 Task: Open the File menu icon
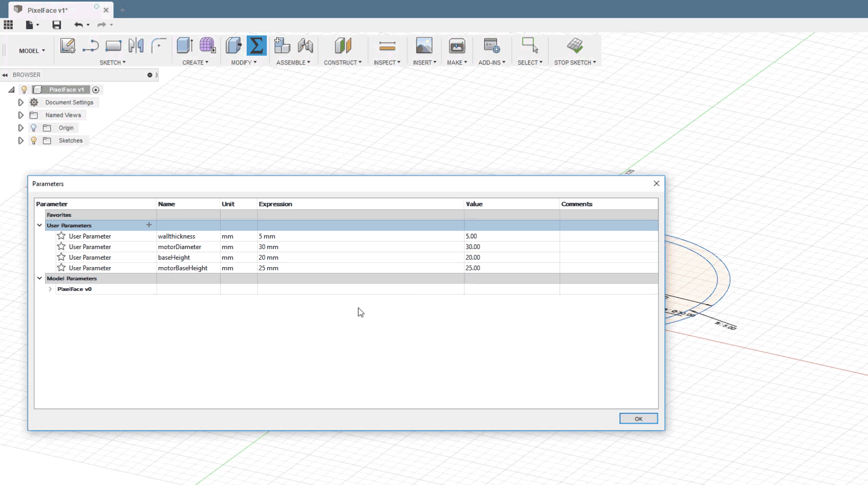coord(32,25)
